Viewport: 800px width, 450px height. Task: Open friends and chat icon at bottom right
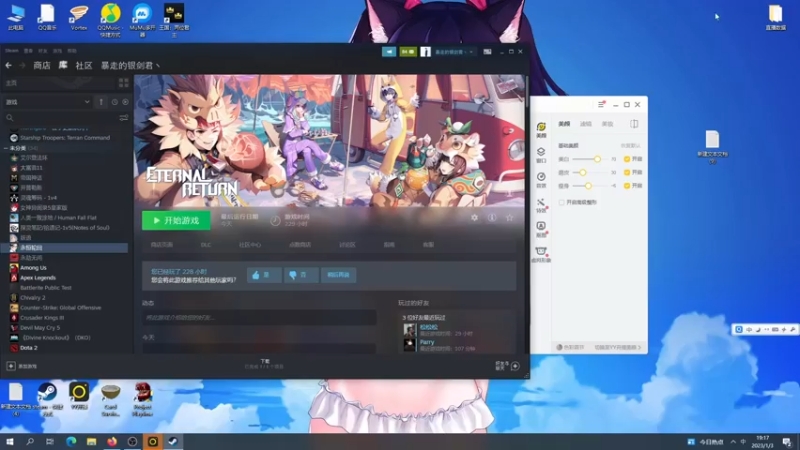tap(515, 366)
